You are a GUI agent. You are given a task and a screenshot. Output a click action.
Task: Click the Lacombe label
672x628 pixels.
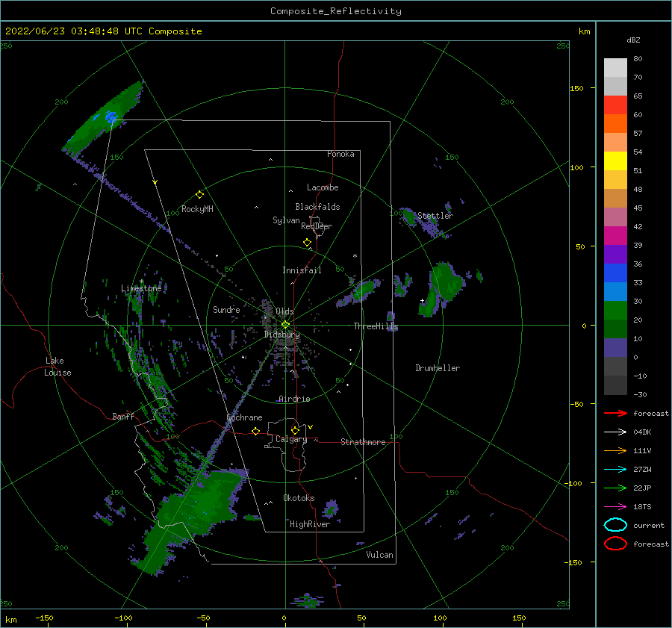(x=323, y=187)
